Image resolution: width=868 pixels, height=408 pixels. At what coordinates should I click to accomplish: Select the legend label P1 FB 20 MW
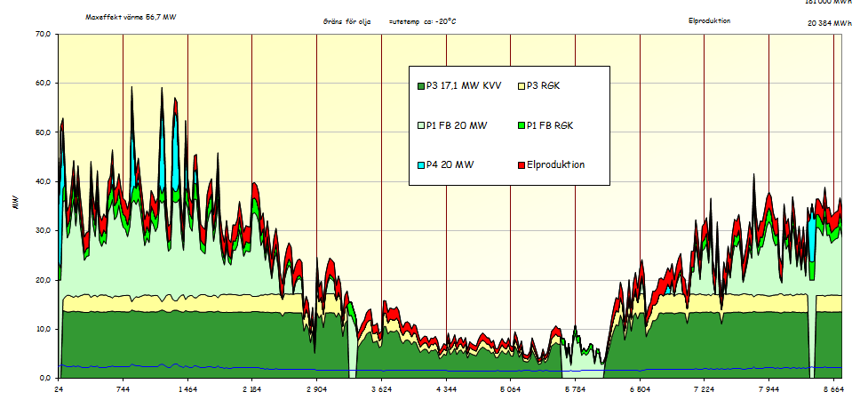tap(457, 125)
